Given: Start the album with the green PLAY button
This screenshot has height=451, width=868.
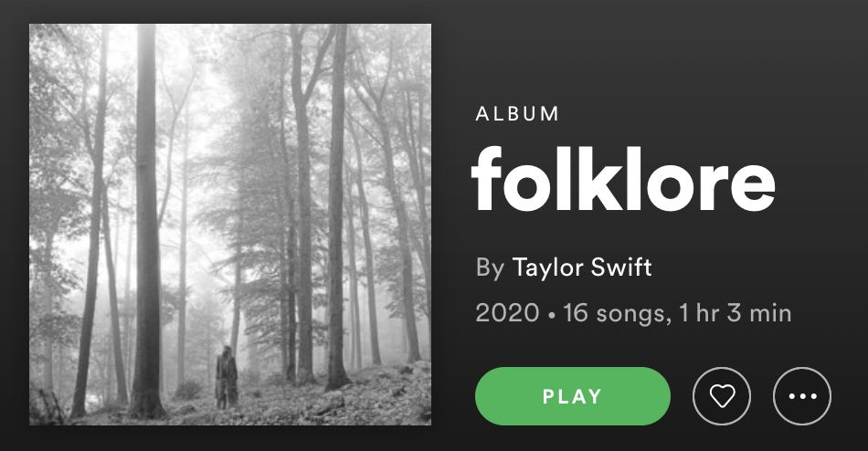Looking at the screenshot, I should pos(572,396).
